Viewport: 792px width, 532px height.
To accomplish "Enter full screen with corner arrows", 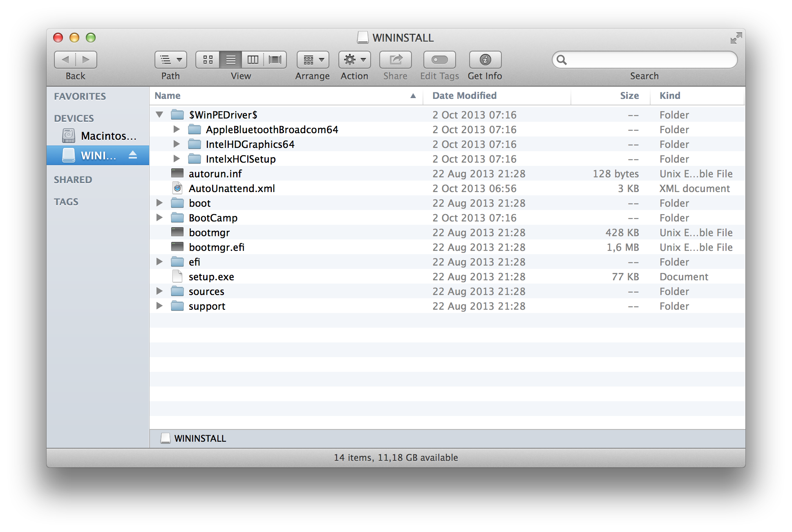I will tap(736, 38).
